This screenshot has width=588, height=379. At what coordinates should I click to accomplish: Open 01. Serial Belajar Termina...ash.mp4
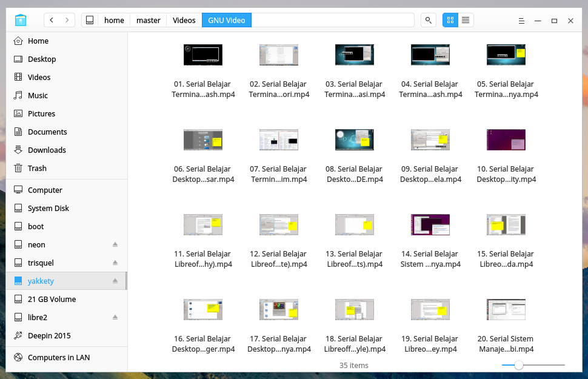coord(202,55)
